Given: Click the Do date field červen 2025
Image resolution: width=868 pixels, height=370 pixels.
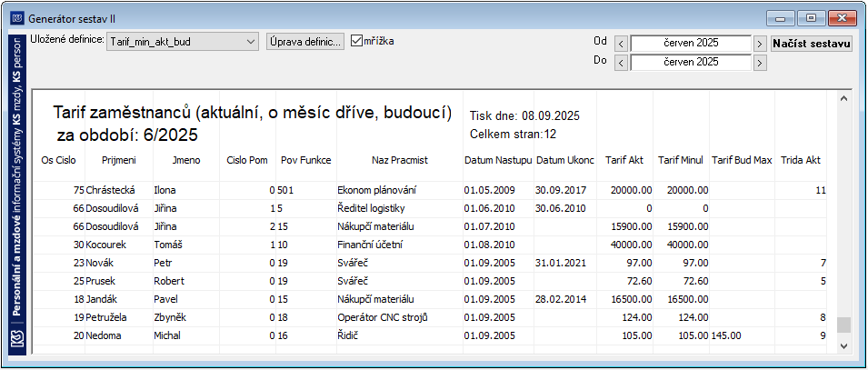Looking at the screenshot, I should tap(691, 62).
